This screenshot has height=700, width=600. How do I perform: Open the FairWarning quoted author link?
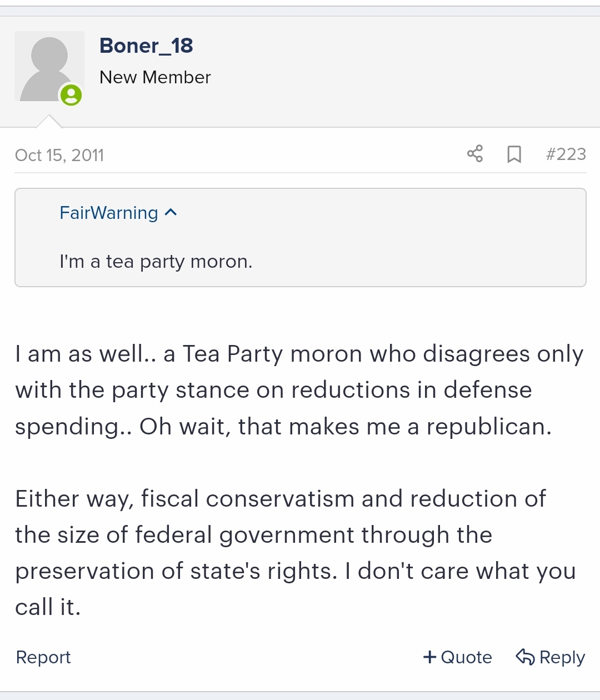pyautogui.click(x=109, y=213)
